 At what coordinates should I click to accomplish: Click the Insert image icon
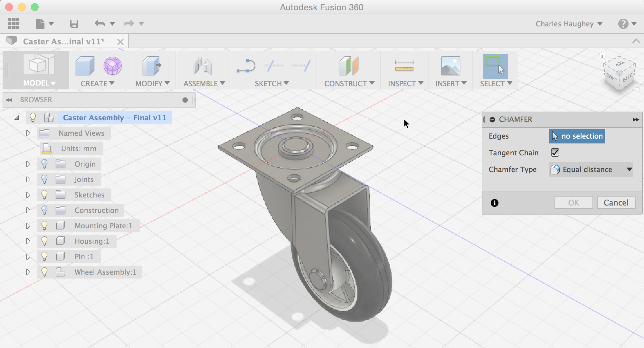(x=450, y=66)
